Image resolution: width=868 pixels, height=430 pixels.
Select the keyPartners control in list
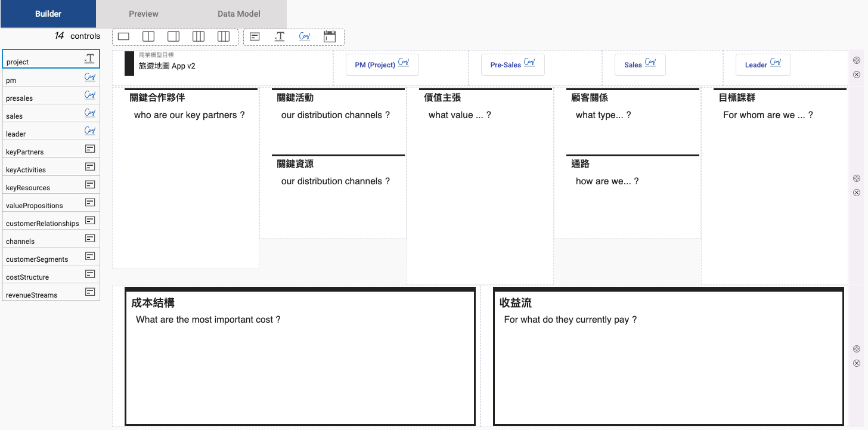coord(51,149)
